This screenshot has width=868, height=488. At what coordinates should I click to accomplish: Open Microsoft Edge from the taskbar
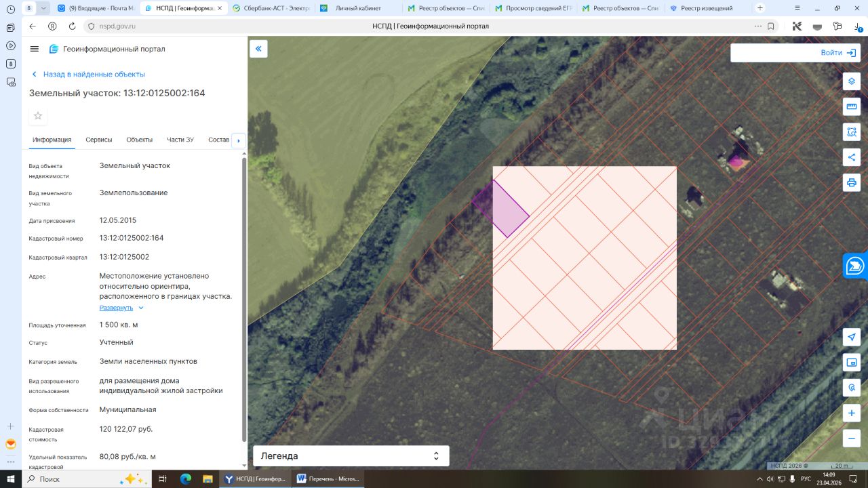pos(186,479)
